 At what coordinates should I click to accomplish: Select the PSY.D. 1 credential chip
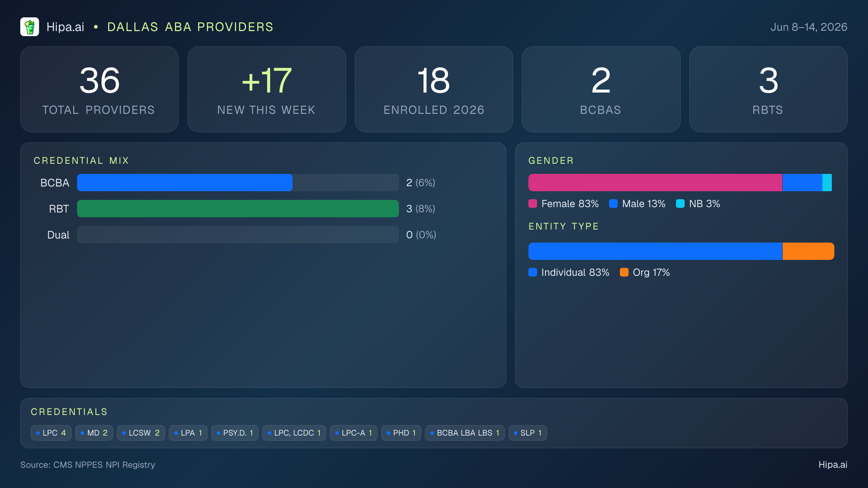[235, 433]
